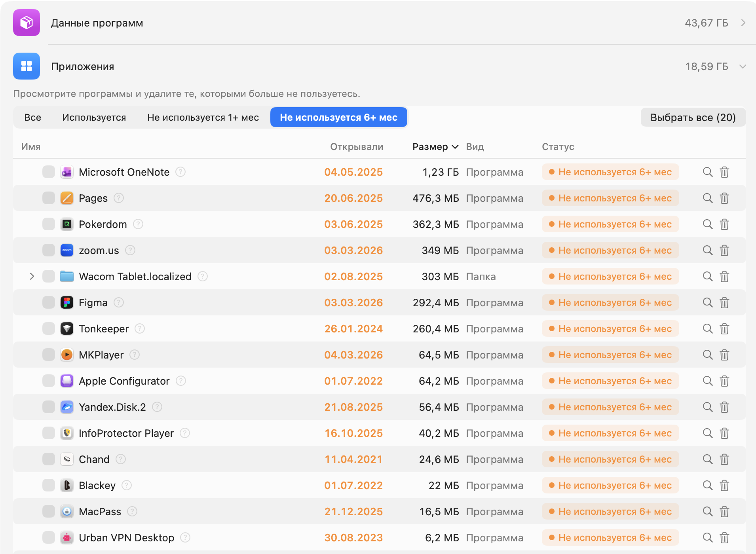This screenshot has height=554, width=756.
Task: Click the MacPass app name
Action: [100, 512]
